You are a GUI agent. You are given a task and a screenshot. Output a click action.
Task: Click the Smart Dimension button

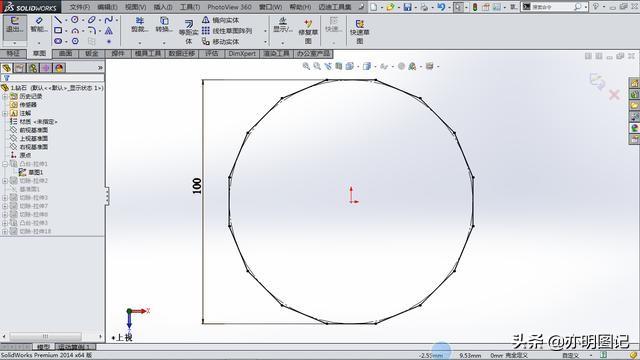point(39,25)
